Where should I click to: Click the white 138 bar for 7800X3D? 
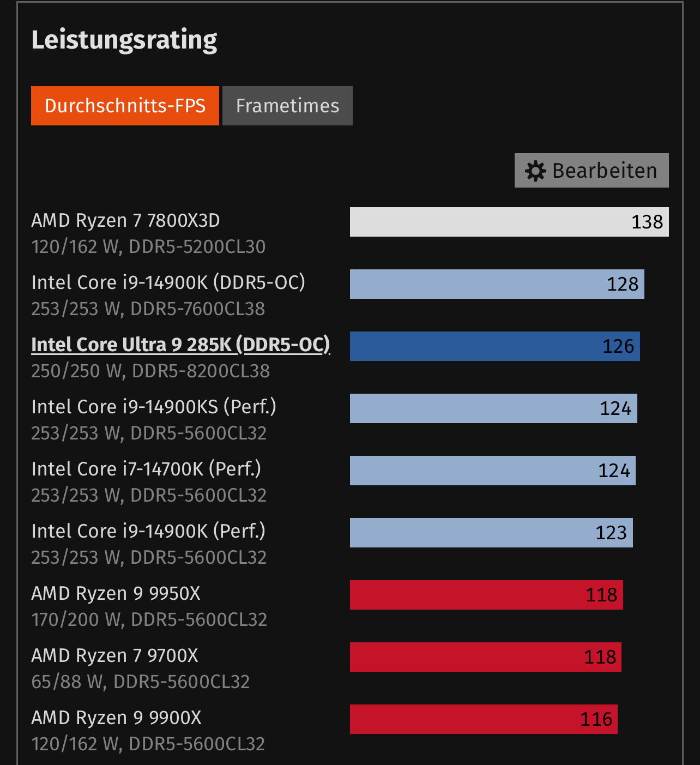[x=509, y=222]
